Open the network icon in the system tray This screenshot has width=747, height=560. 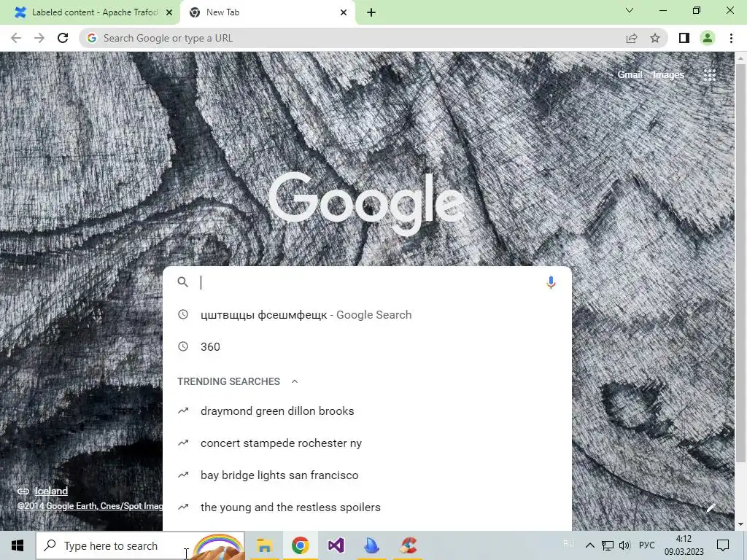coord(608,545)
